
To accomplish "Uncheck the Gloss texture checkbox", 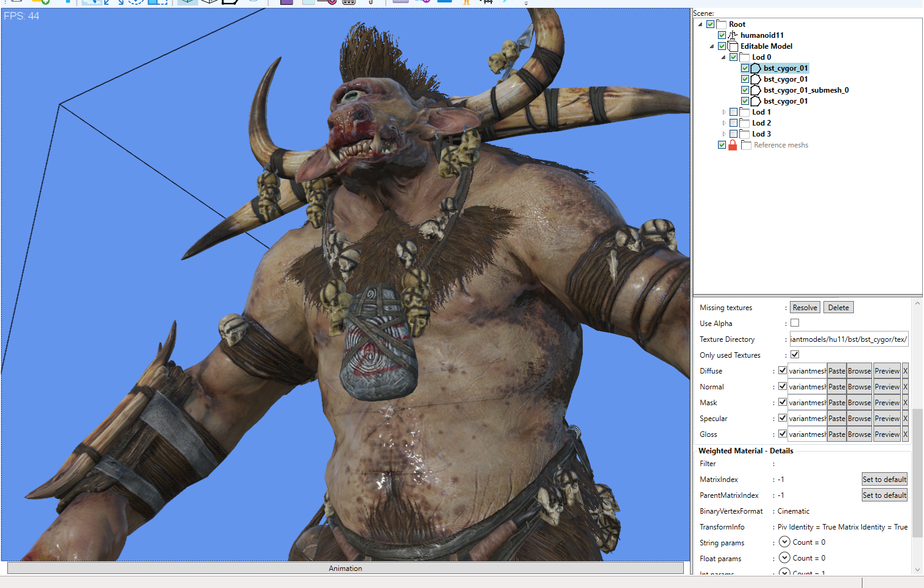I will 783,434.
